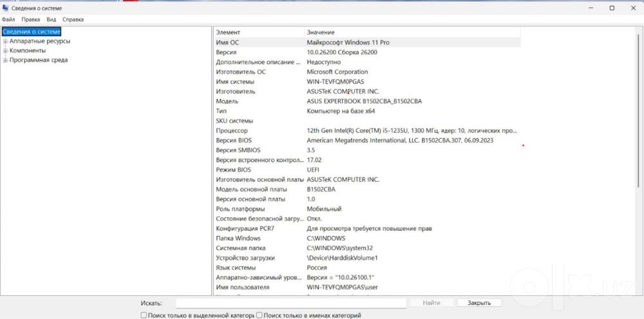Select the Аппаратные ресурсы tree item
644x319 pixels.
point(40,41)
